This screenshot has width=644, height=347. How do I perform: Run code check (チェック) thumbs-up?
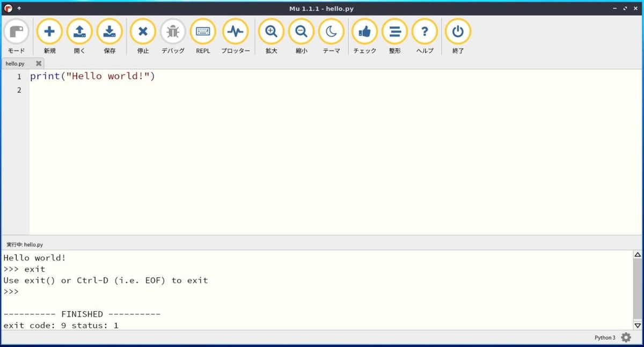pos(364,36)
